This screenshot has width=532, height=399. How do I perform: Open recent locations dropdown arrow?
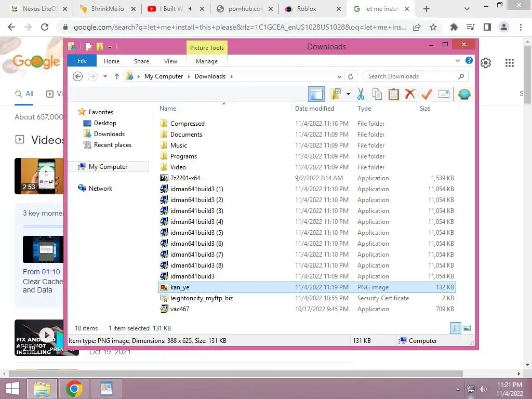[105, 76]
